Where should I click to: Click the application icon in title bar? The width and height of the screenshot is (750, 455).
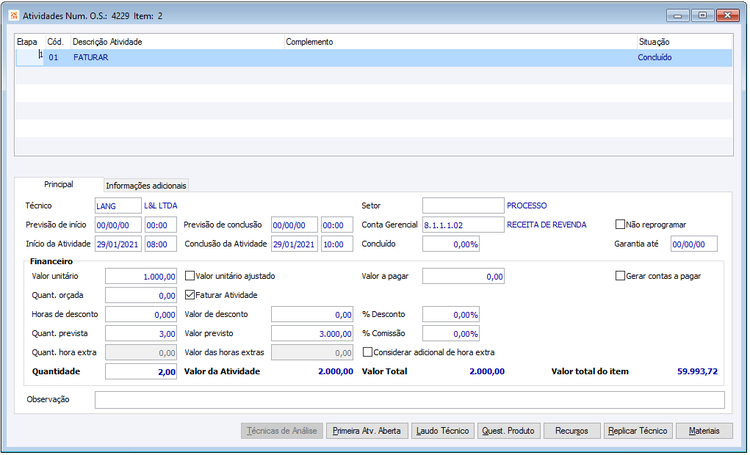click(x=12, y=16)
